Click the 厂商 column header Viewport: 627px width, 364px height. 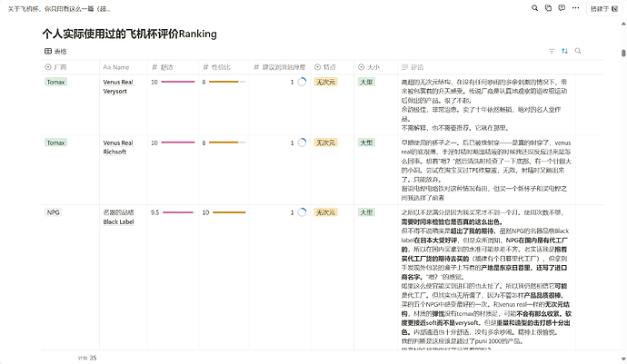pos(70,67)
